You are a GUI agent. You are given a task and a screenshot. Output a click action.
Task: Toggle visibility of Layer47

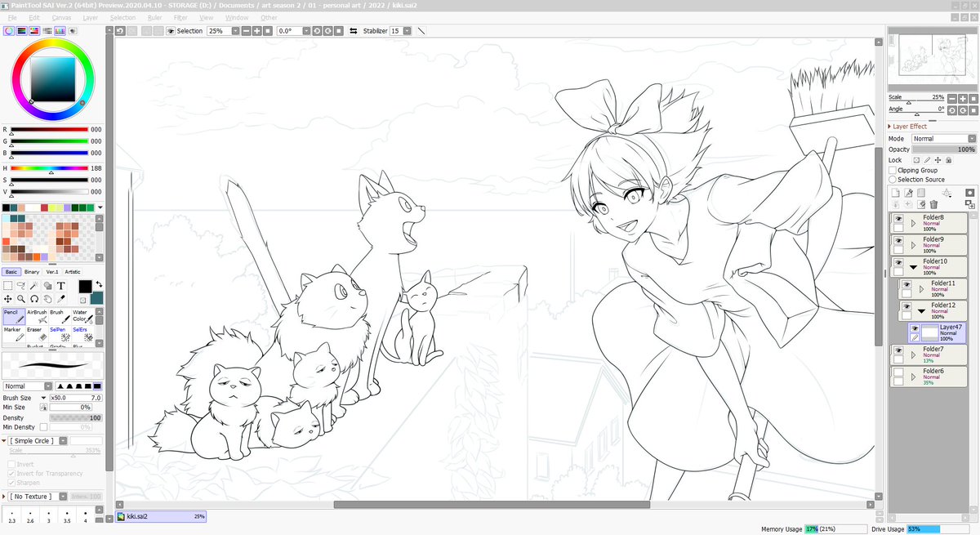point(915,328)
